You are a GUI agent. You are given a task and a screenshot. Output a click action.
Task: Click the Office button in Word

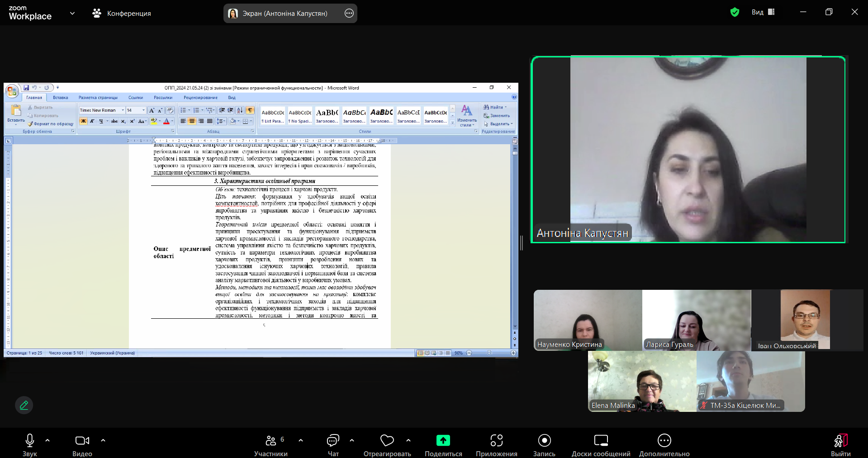12,90
